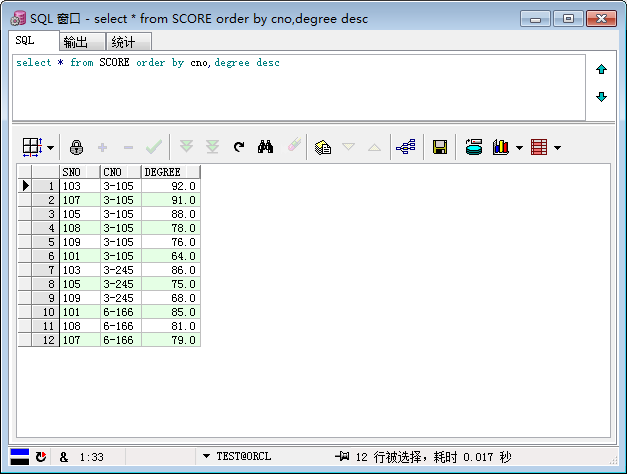Image resolution: width=627 pixels, height=474 pixels.
Task: Expand the report options dropdown arrow
Action: (557, 148)
